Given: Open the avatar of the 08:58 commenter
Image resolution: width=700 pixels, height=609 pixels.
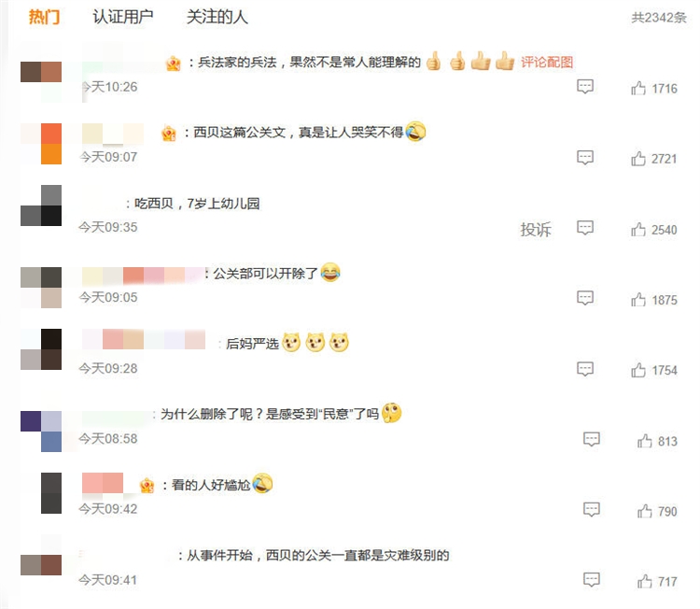Looking at the screenshot, I should coord(41,432).
